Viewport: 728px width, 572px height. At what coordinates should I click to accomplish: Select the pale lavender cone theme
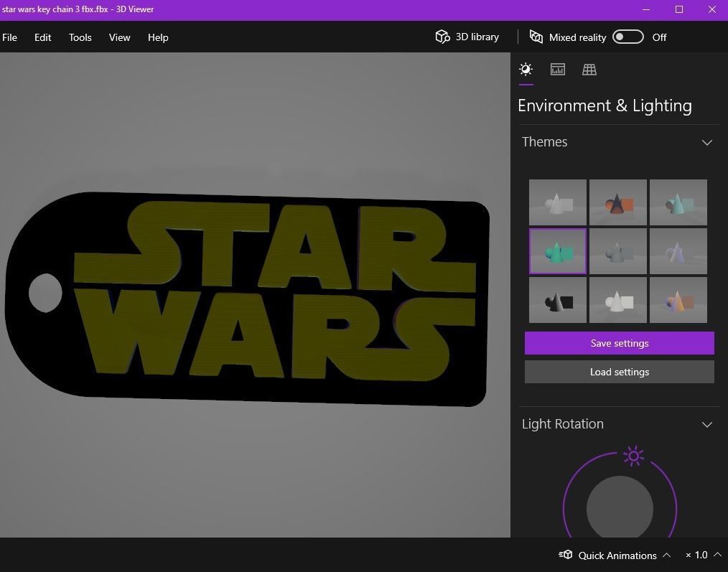[x=678, y=251]
